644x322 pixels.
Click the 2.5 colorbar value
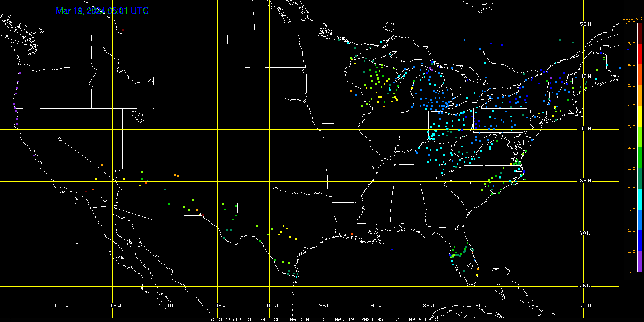(x=631, y=168)
